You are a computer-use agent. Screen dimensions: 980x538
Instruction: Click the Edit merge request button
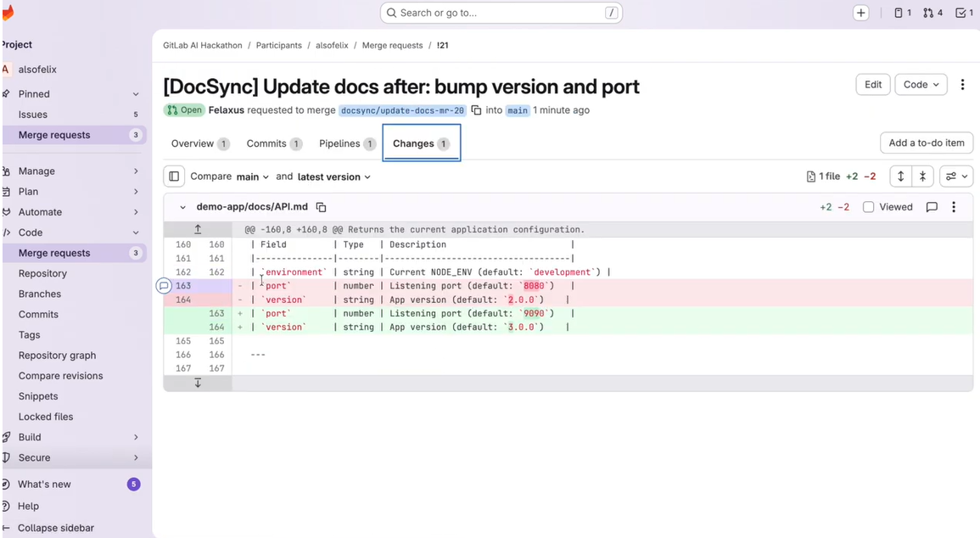click(872, 84)
